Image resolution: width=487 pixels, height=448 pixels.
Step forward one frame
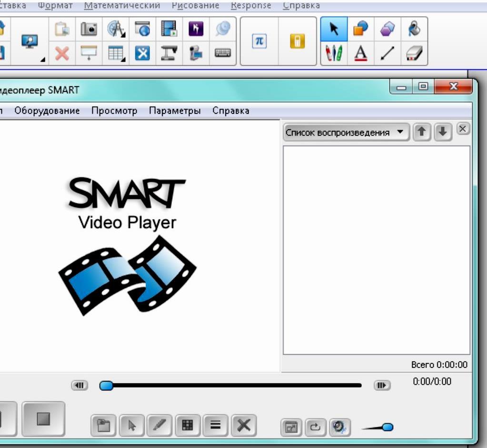pos(382,385)
